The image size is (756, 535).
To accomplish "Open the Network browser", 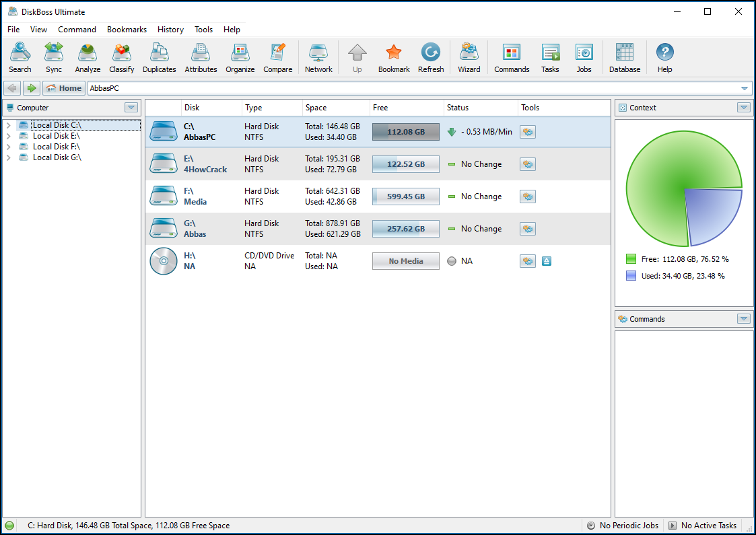I will [318, 58].
